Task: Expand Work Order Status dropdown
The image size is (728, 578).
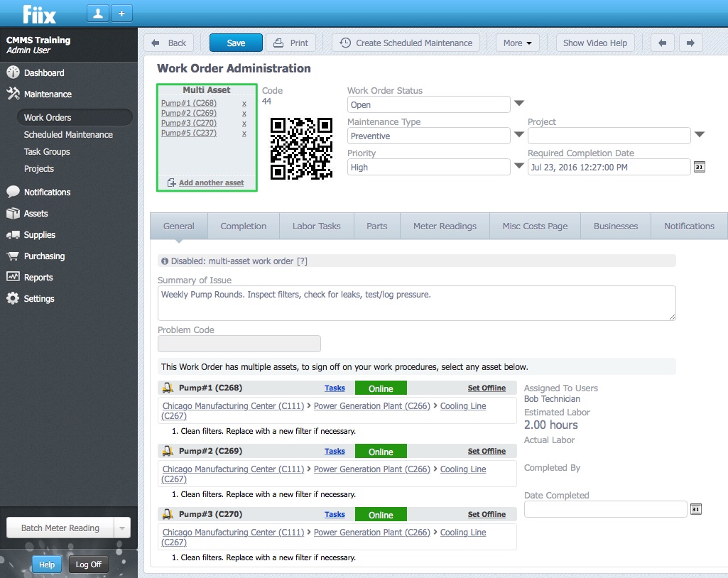Action: point(519,103)
